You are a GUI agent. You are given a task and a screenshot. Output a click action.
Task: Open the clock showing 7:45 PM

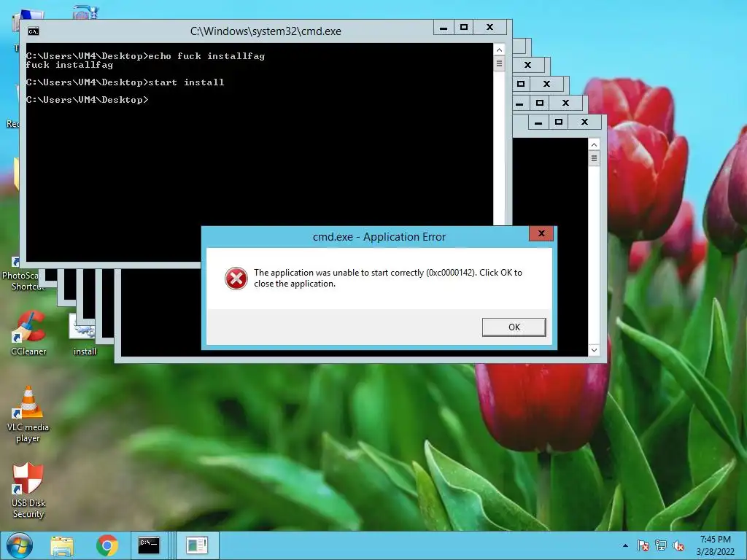pos(715,539)
